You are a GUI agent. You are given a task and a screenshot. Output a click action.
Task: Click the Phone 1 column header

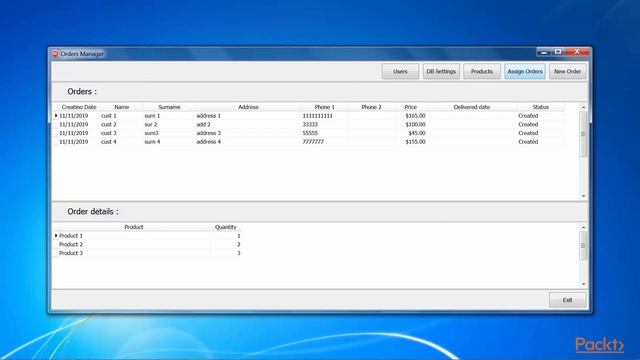pos(324,107)
